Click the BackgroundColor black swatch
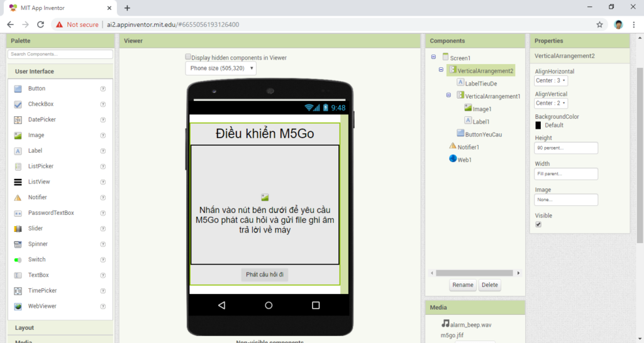This screenshot has height=343, width=644. coord(538,125)
